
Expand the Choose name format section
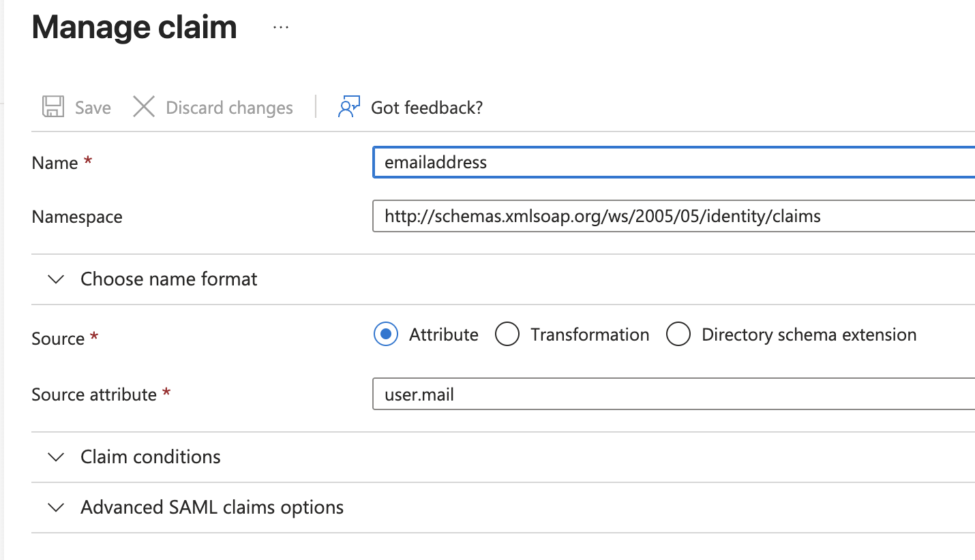pos(168,279)
